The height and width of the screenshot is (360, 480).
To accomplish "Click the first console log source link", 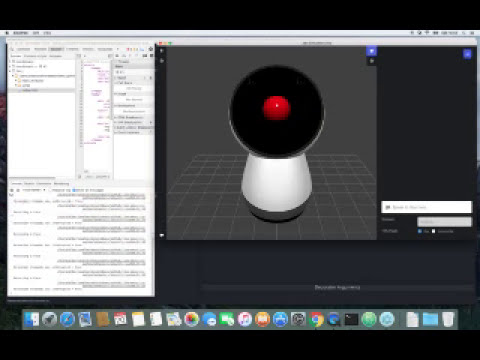I will click(101, 196).
